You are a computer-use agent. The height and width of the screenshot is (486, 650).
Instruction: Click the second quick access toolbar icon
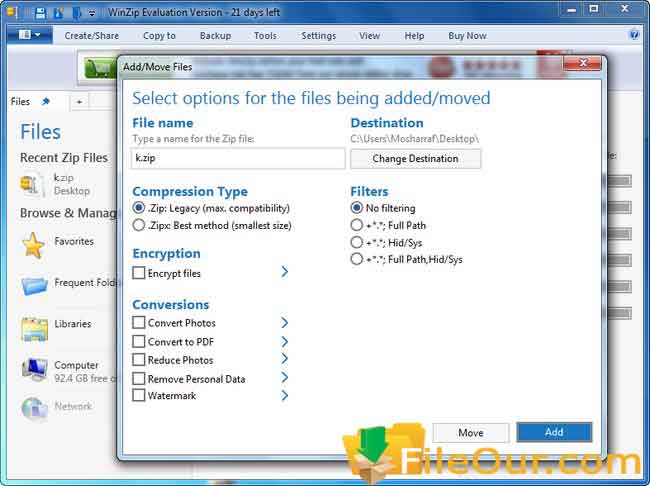point(58,12)
